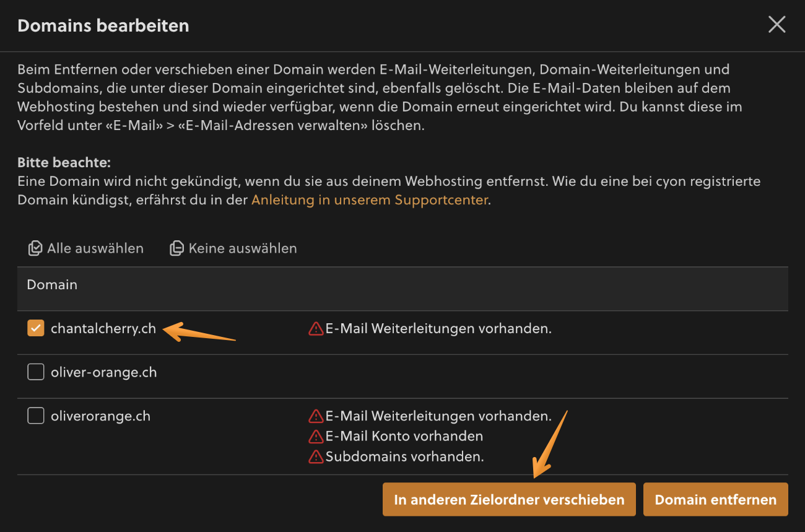
Task: Click the Domains bearbeiten dialog title
Action: (x=103, y=26)
